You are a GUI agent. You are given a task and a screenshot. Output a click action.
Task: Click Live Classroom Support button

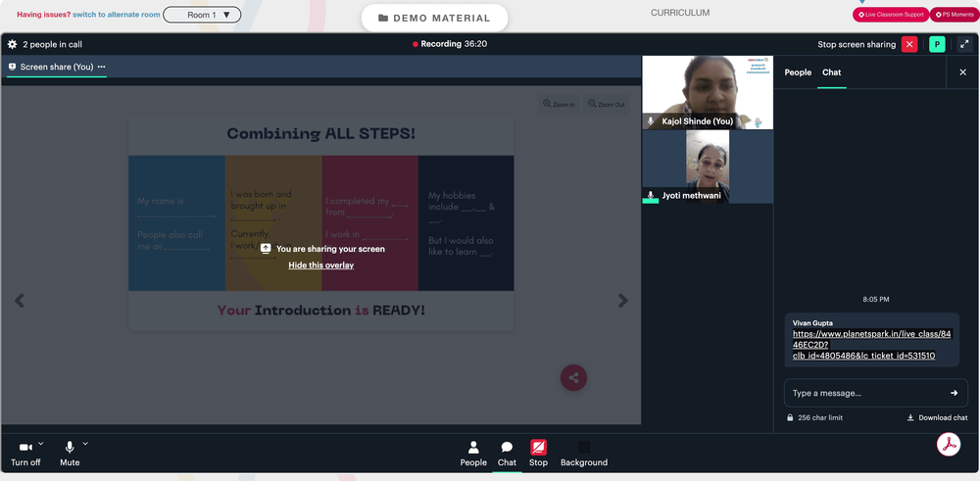pos(891,15)
